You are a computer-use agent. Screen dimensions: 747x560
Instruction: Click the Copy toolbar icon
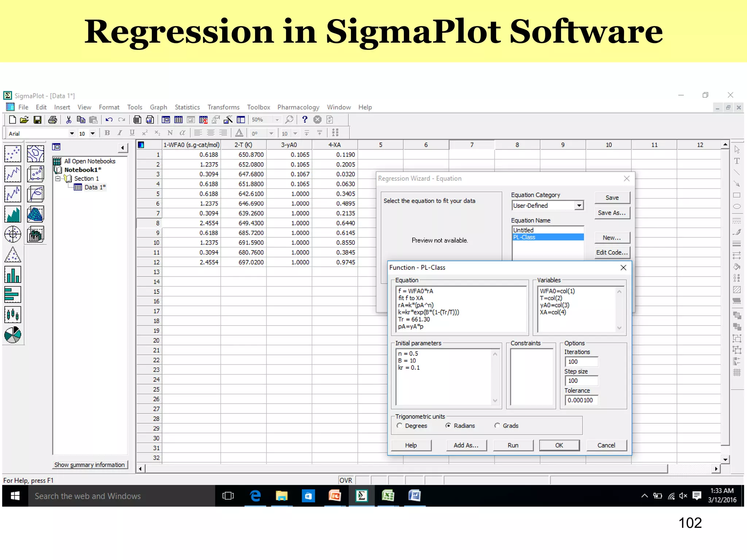click(81, 120)
